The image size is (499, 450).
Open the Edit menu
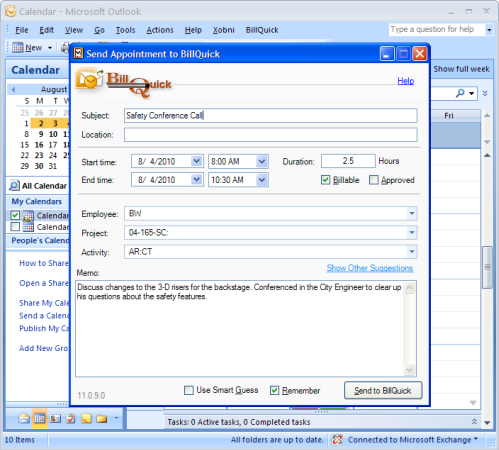click(46, 30)
